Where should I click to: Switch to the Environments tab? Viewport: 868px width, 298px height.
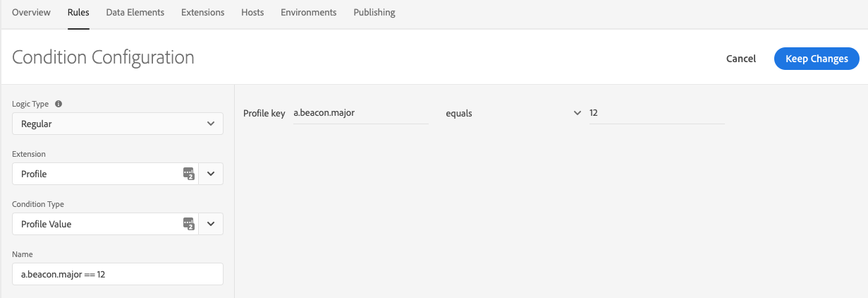pyautogui.click(x=309, y=13)
